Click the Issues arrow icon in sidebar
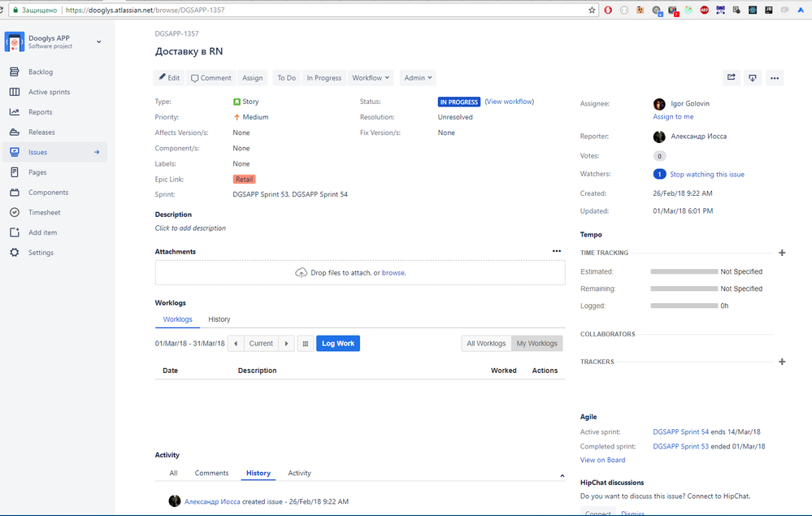The height and width of the screenshot is (516, 812). coord(97,152)
